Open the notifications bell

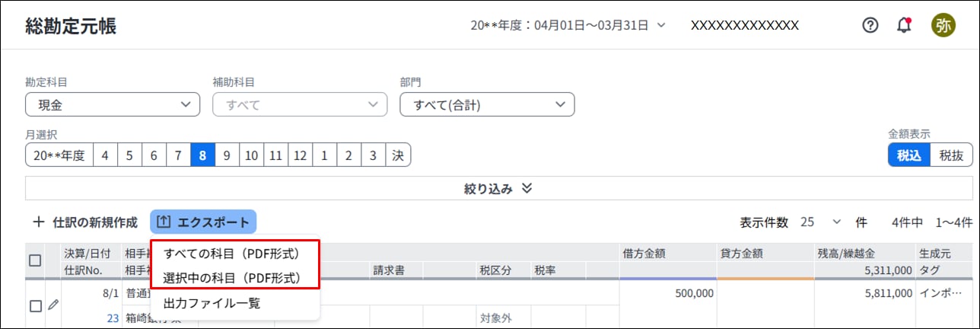(904, 25)
